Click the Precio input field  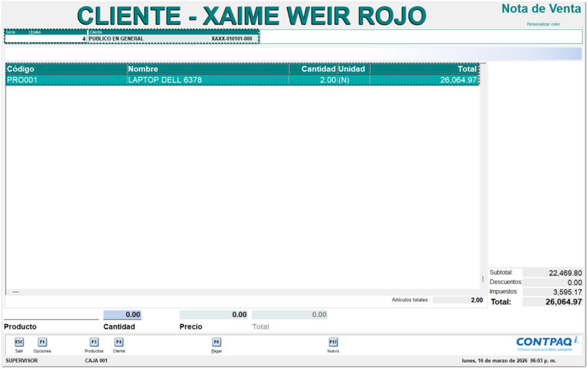pyautogui.click(x=213, y=314)
